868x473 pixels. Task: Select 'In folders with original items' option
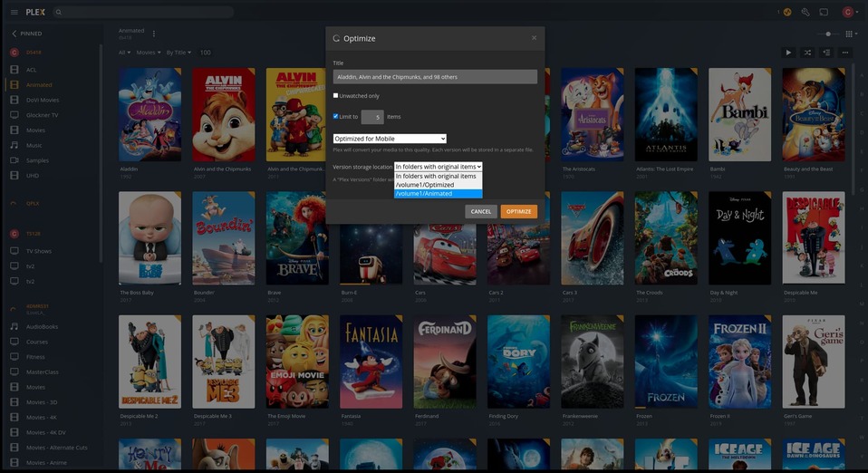click(x=438, y=176)
